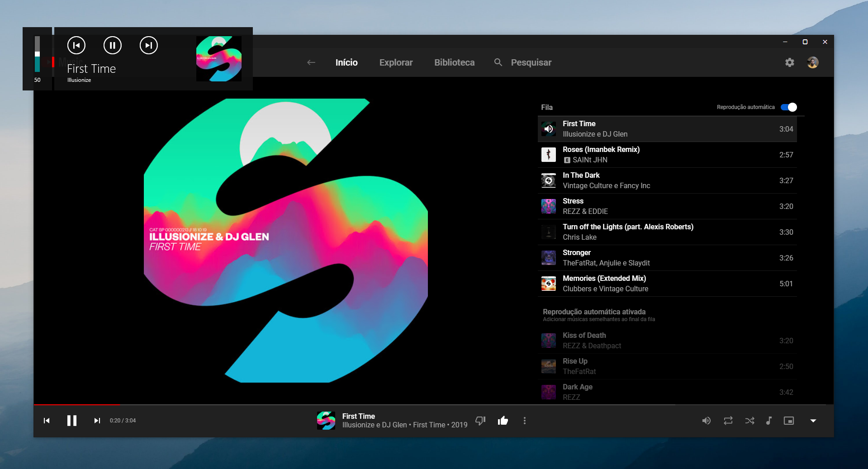Click previous track in bottom player bar

(x=47, y=421)
